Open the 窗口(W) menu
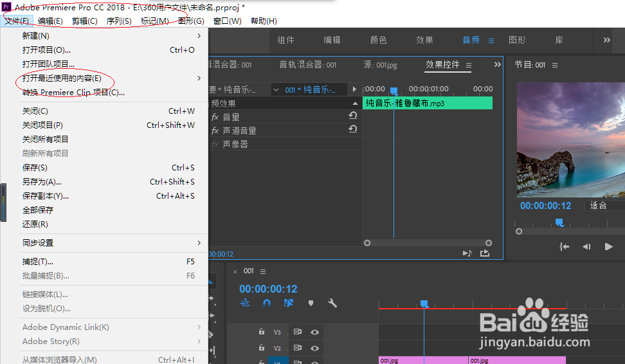The image size is (625, 364). click(x=227, y=21)
